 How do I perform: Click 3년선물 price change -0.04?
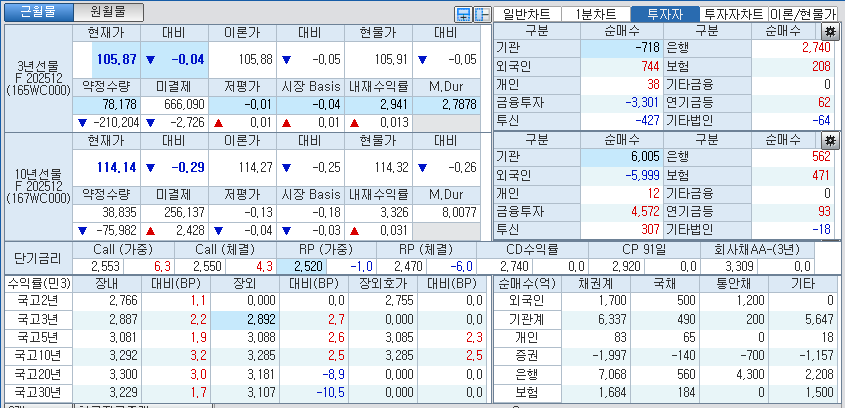click(188, 59)
